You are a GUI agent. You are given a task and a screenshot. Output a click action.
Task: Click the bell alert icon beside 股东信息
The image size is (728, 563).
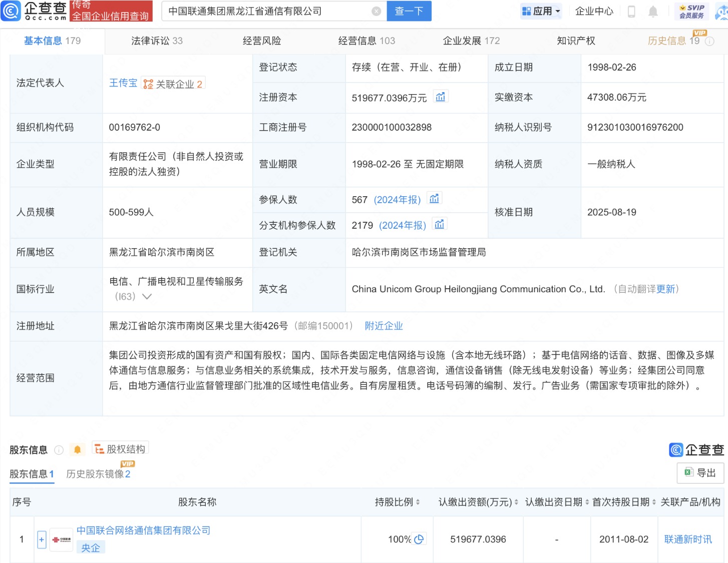[77, 449]
